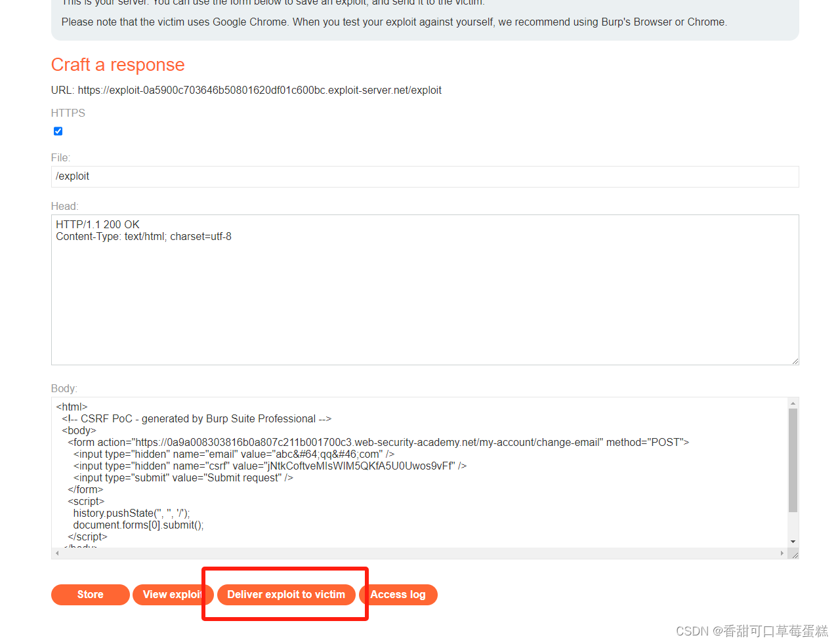Image resolution: width=838 pixels, height=644 pixels.
Task: Click the Body scrollbar down arrow
Action: click(x=793, y=542)
